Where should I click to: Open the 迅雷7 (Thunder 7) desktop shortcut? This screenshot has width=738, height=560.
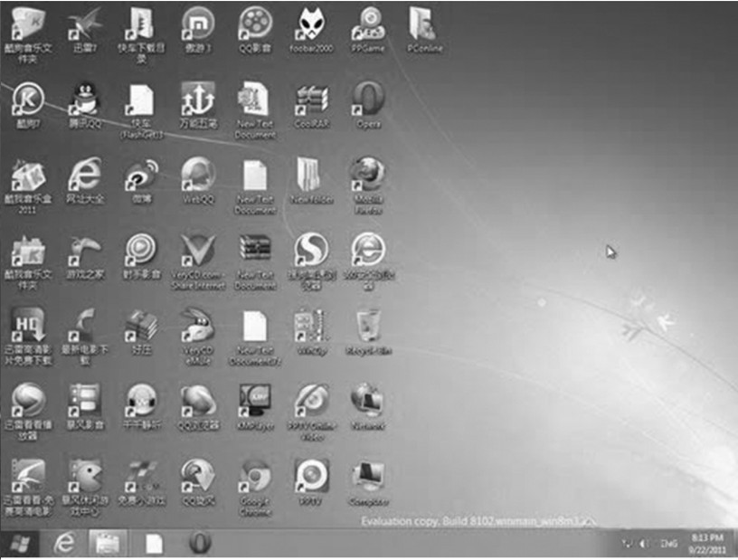(x=85, y=30)
